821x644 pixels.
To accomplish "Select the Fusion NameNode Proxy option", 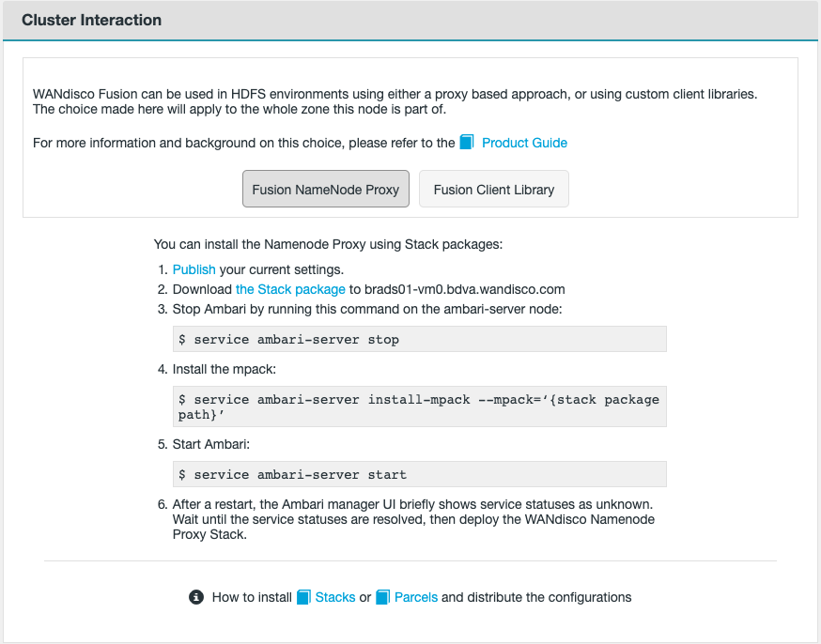I will pos(325,190).
